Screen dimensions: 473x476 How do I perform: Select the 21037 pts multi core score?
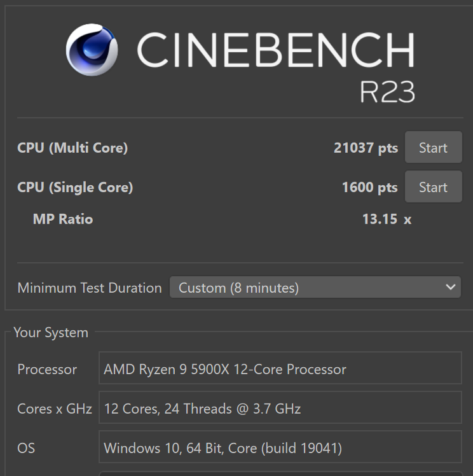[366, 148]
